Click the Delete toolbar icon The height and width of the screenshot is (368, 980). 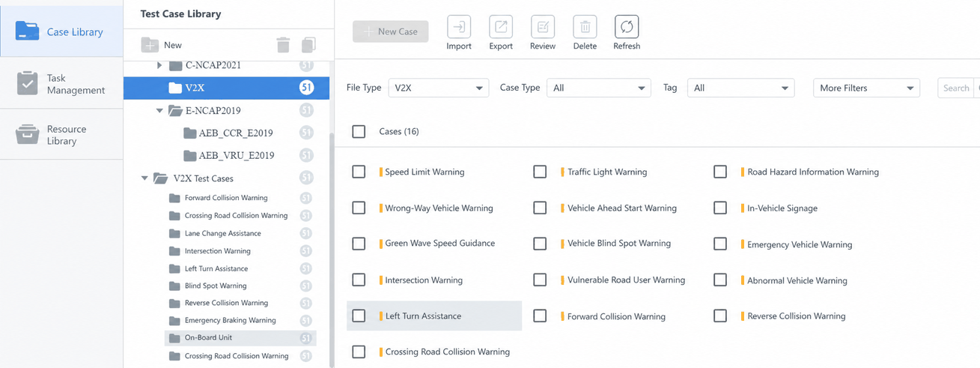coord(585,27)
